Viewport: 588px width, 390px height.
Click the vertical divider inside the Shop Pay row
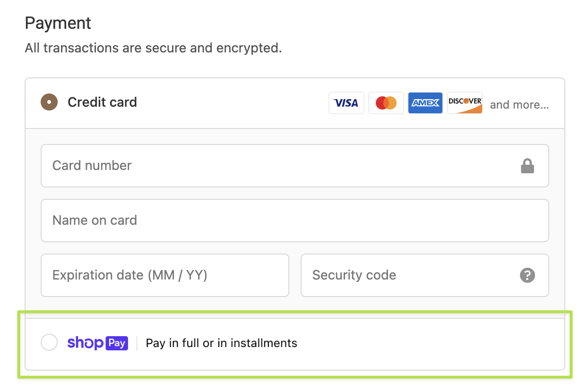pyautogui.click(x=137, y=343)
